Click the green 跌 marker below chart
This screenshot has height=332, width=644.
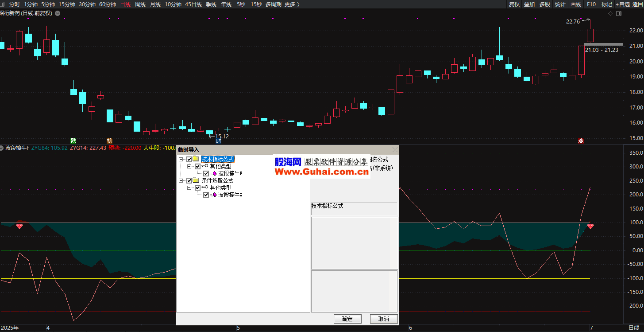point(73,141)
